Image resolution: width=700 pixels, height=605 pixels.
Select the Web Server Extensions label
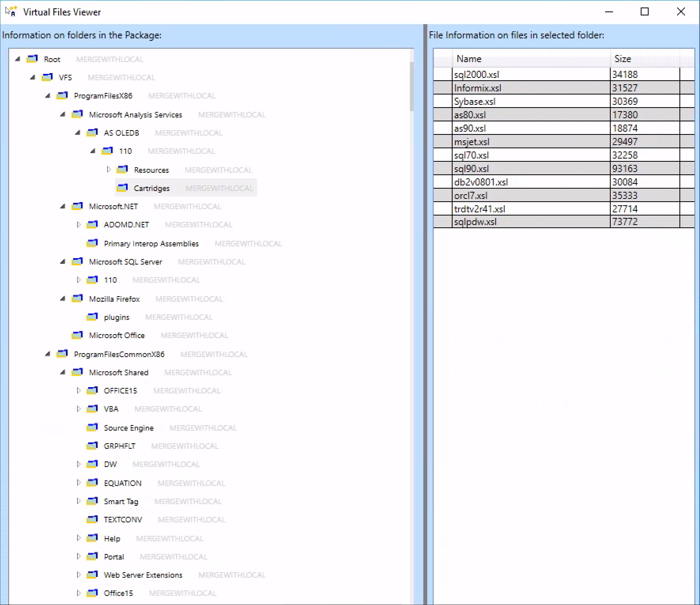pos(143,575)
